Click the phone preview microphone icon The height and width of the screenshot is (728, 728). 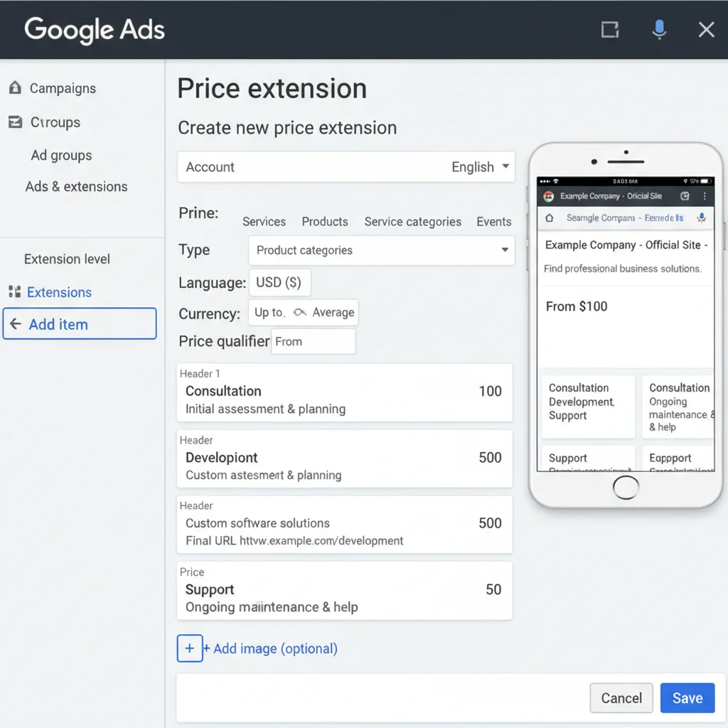pyautogui.click(x=702, y=218)
